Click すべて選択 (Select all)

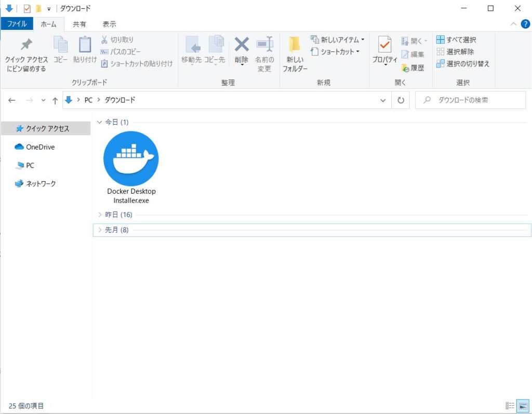click(456, 39)
